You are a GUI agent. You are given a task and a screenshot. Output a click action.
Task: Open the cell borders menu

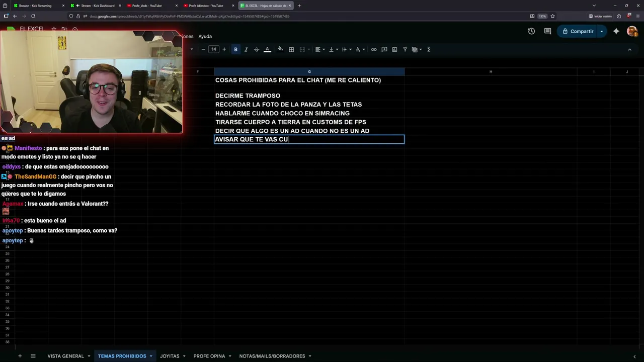[291, 49]
